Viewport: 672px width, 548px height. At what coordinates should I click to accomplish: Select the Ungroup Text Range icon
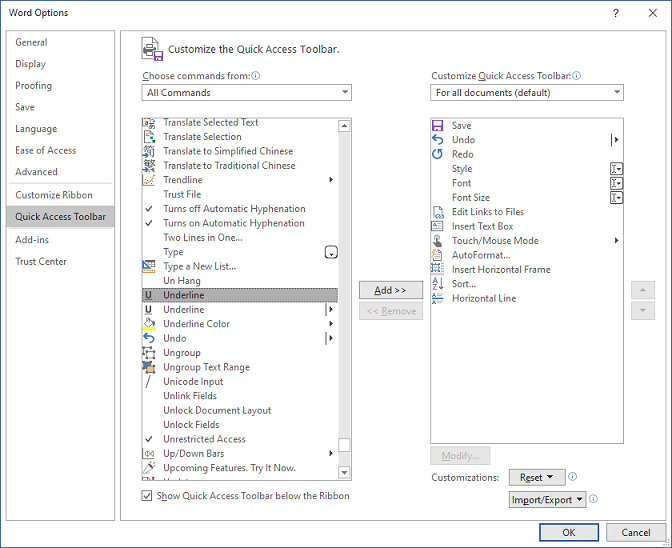point(149,367)
